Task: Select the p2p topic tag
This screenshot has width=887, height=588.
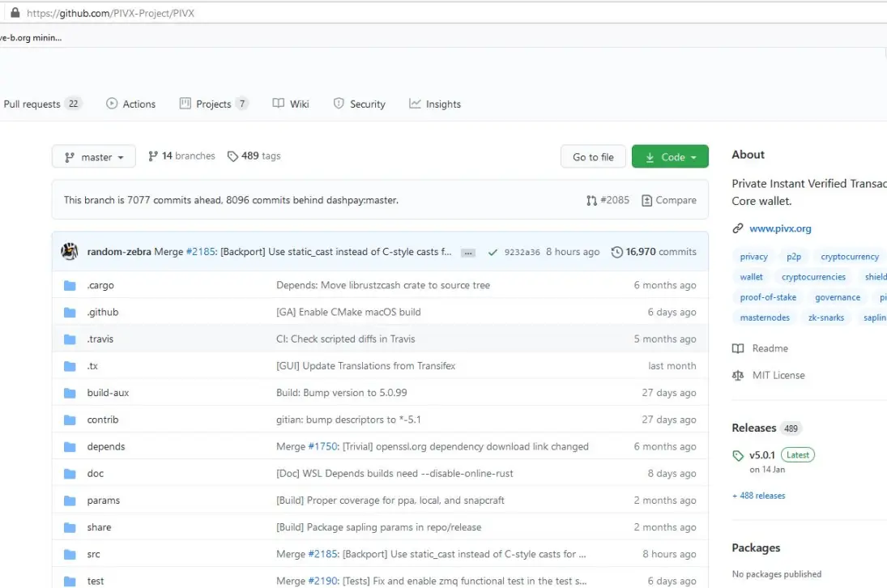Action: [x=794, y=257]
